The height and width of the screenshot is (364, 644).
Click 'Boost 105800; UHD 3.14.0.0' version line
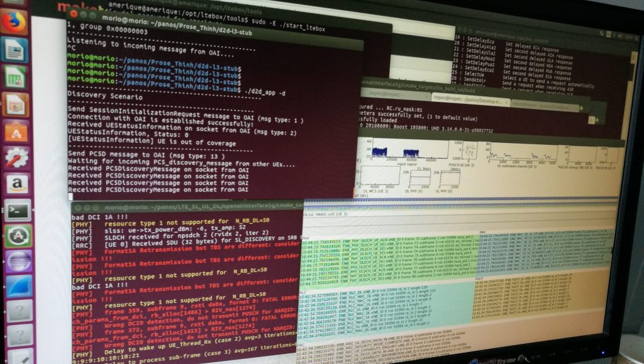[426, 130]
